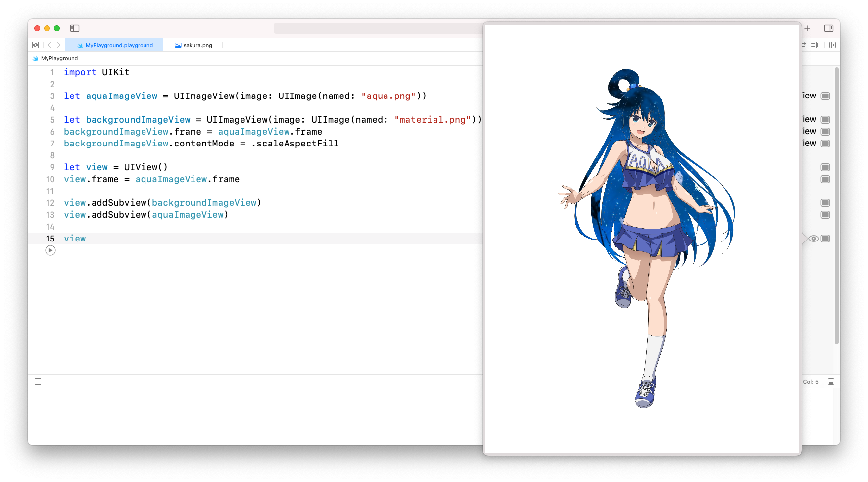Click the activity bar field in the toolbar
Viewport: 868px width, 482px height.
tap(378, 28)
